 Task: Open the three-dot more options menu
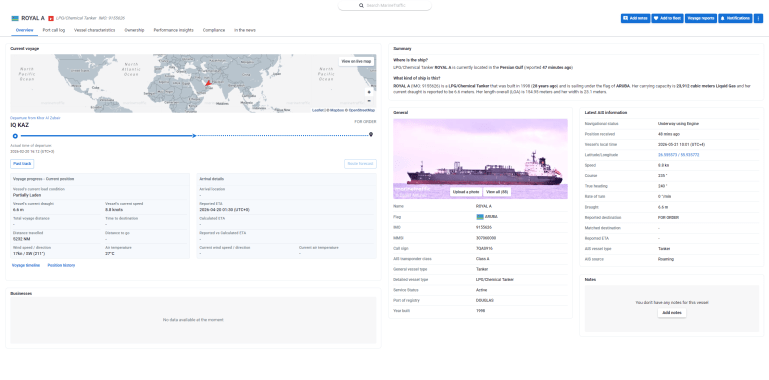coord(758,18)
